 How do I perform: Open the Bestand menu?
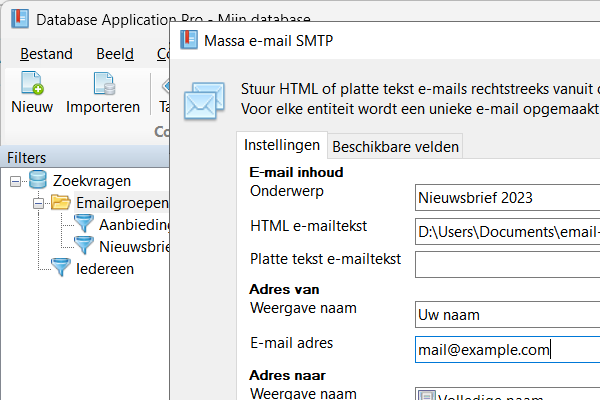click(46, 53)
